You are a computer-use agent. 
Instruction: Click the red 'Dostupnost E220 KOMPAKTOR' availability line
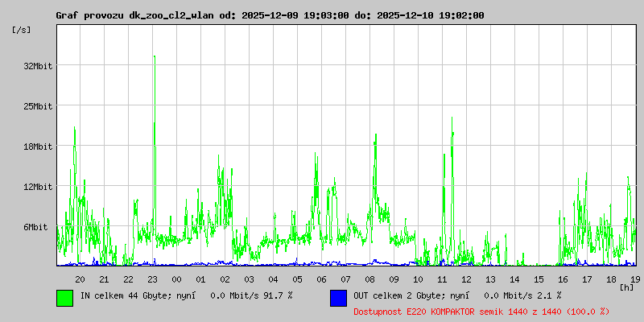tap(481, 312)
